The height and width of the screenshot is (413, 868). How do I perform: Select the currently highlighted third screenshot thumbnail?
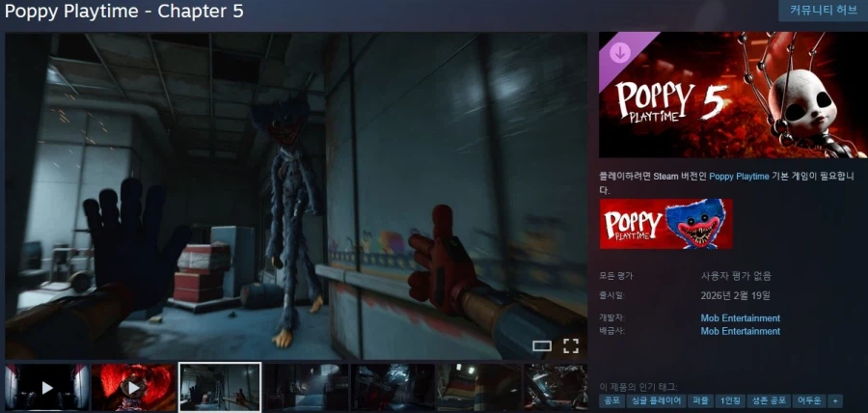(x=220, y=387)
